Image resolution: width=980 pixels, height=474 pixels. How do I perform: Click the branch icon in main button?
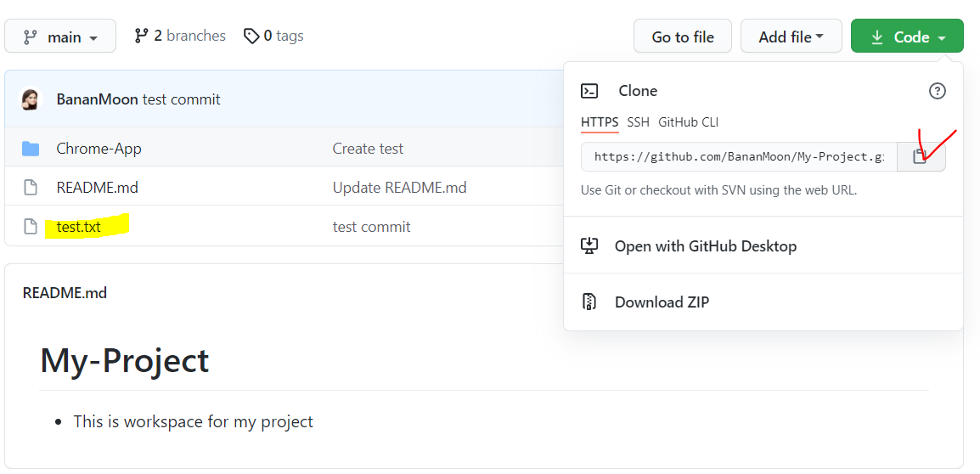(30, 37)
